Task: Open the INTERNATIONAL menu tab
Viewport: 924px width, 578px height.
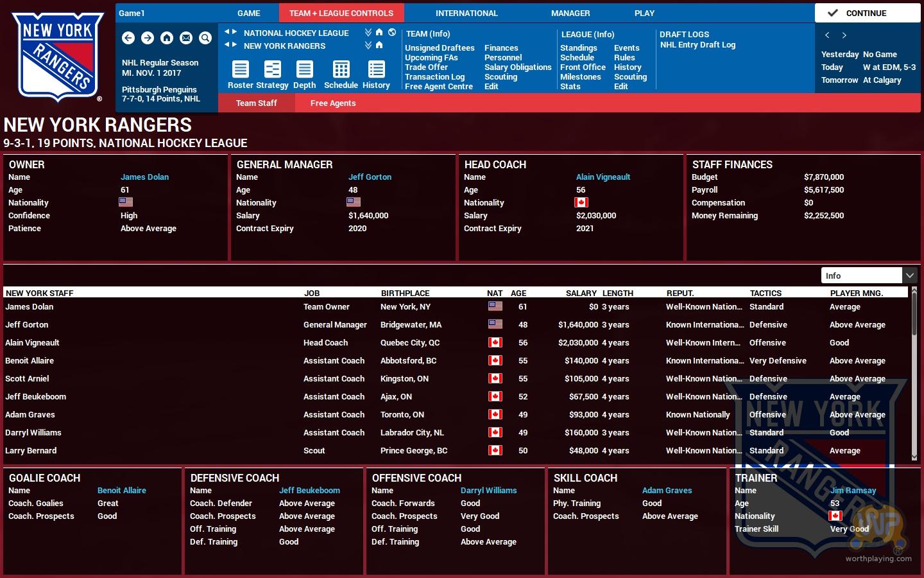Action: point(466,13)
